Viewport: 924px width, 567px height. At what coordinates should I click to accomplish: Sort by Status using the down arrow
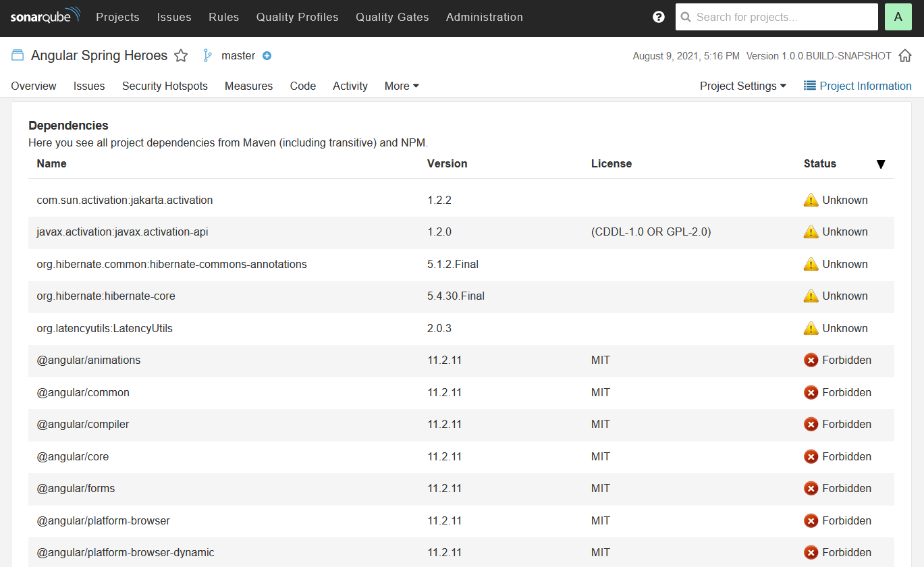point(880,164)
